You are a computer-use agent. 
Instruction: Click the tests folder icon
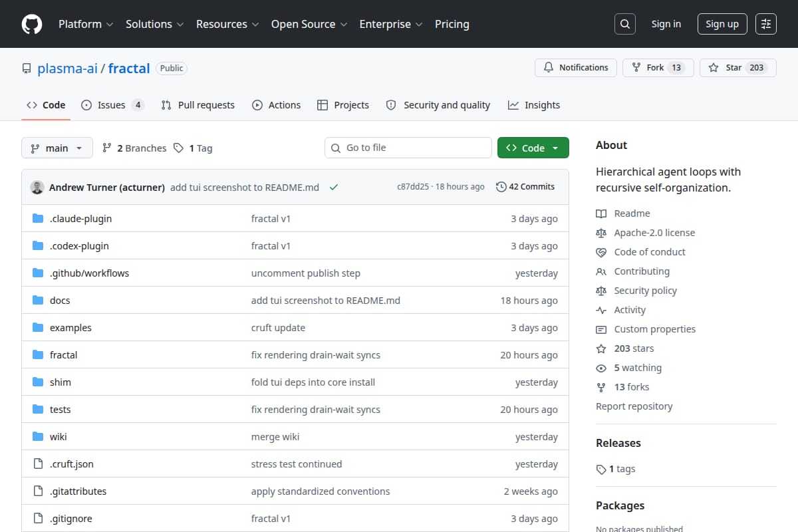point(38,410)
